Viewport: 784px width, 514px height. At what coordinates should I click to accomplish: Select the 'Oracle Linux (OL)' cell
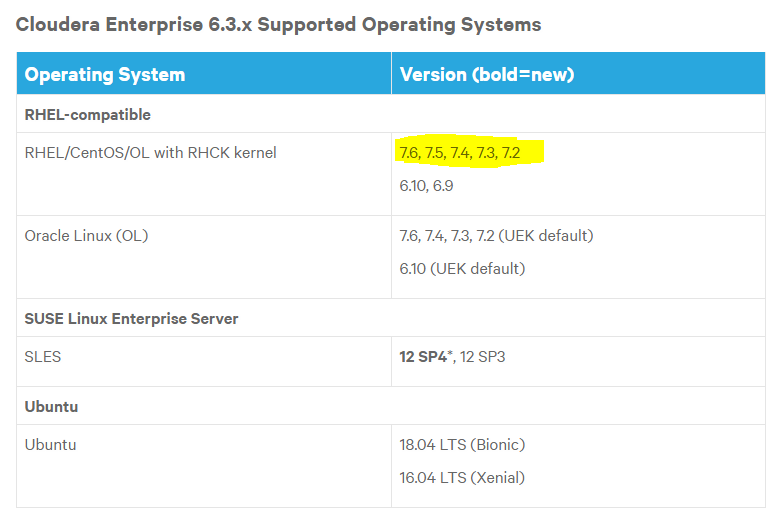pos(204,258)
